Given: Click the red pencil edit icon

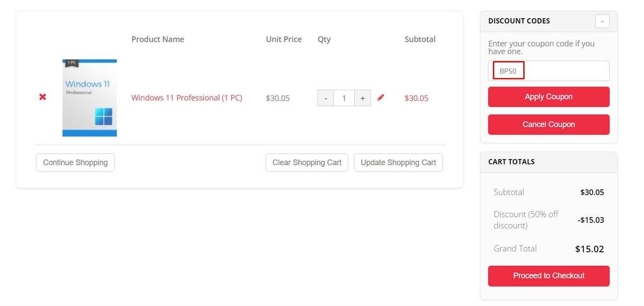Looking at the screenshot, I should 380,98.
